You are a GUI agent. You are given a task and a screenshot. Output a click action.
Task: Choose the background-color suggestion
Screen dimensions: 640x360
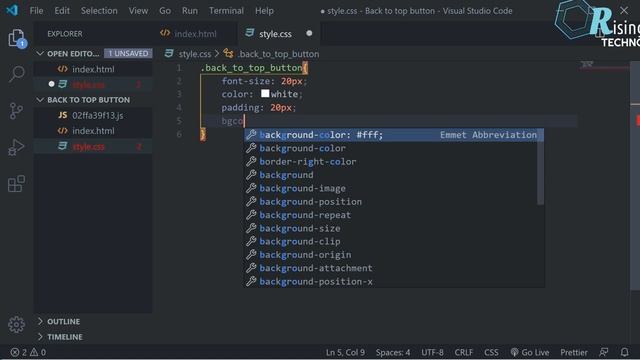pos(391,148)
